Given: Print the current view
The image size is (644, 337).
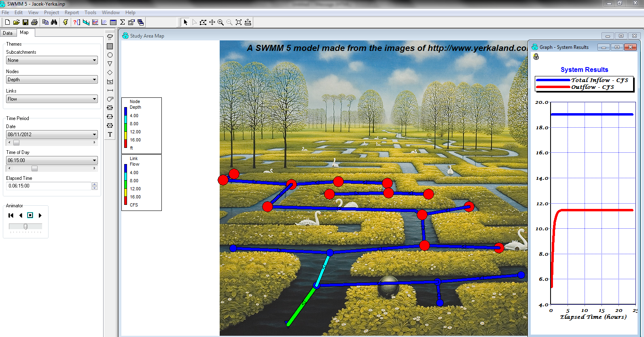Looking at the screenshot, I should point(34,22).
